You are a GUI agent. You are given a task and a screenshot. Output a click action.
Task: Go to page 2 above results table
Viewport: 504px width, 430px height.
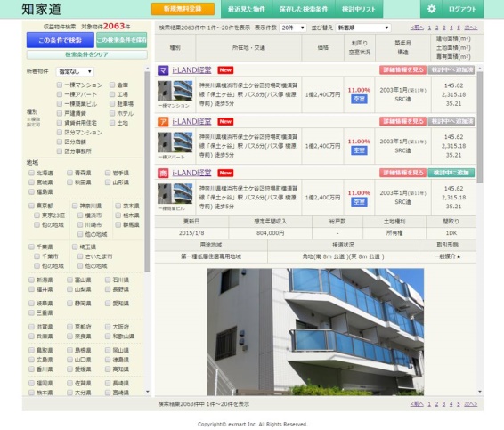436,28
